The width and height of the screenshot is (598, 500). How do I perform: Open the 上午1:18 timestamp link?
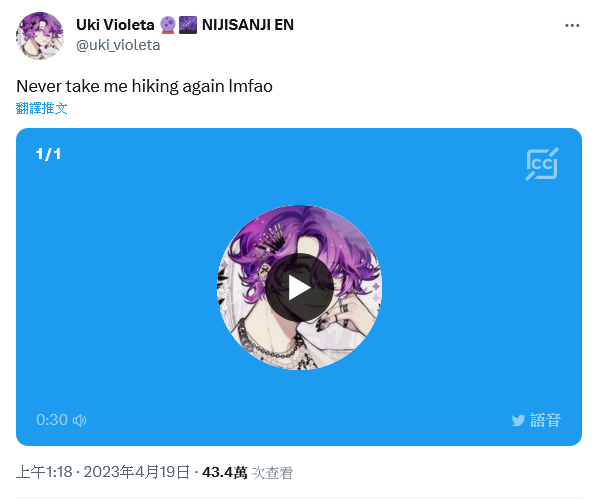[44, 472]
